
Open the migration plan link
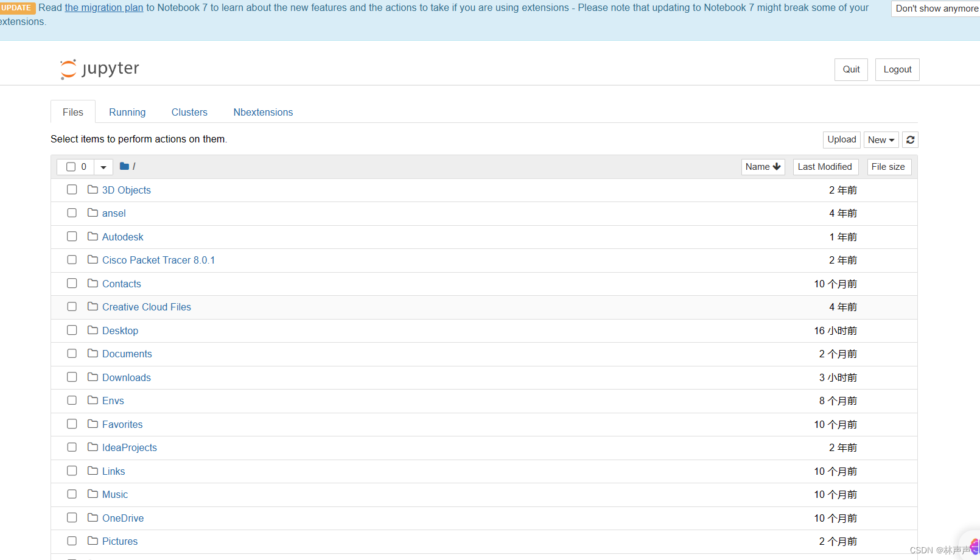click(104, 7)
